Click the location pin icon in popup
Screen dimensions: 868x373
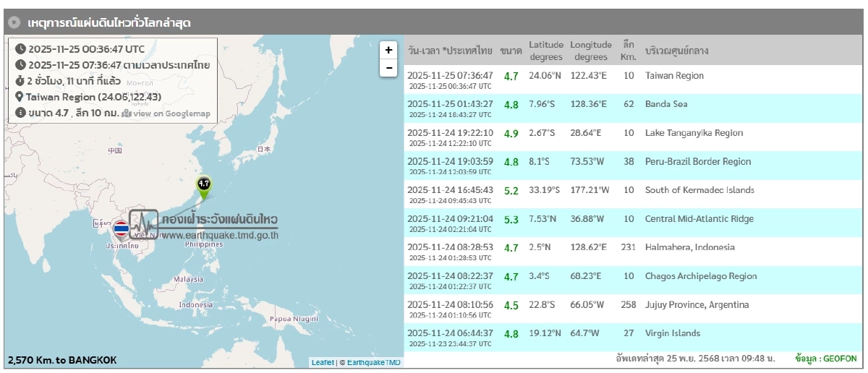(x=20, y=97)
